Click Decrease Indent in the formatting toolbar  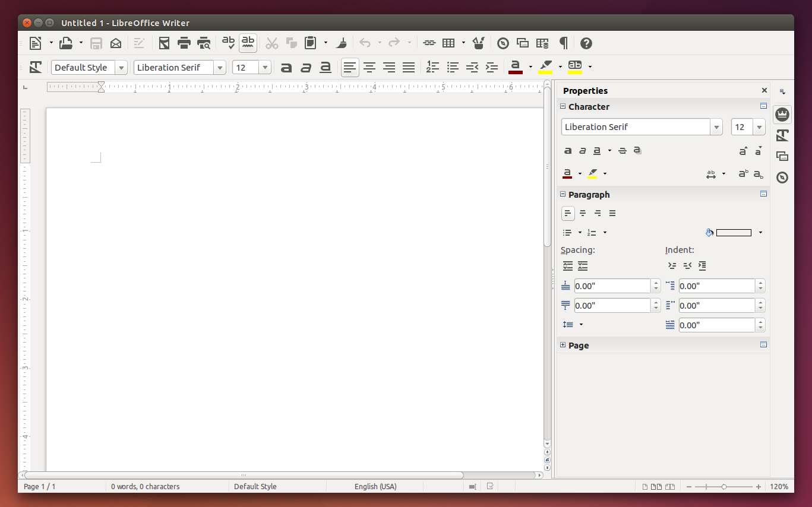pyautogui.click(x=472, y=67)
